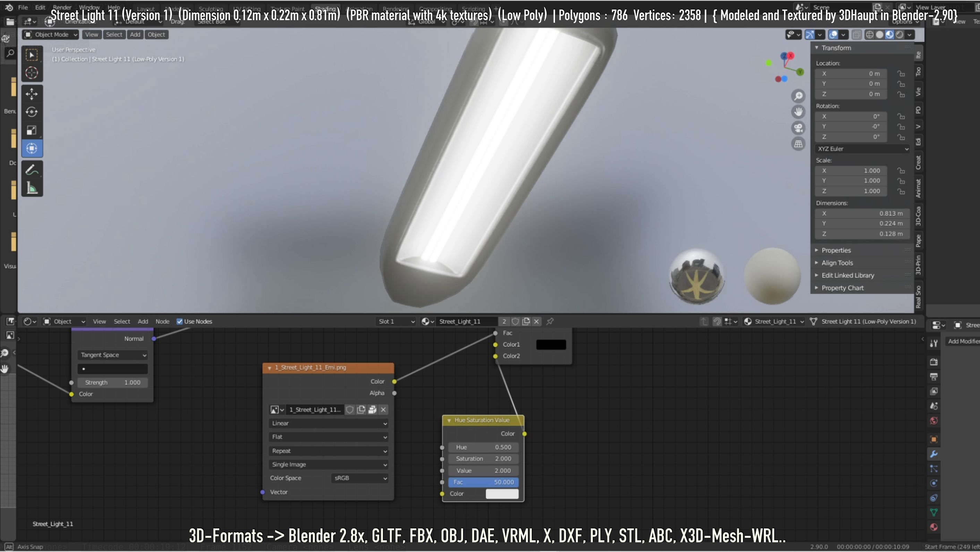
Task: Click the Add Modifier button
Action: tap(963, 342)
